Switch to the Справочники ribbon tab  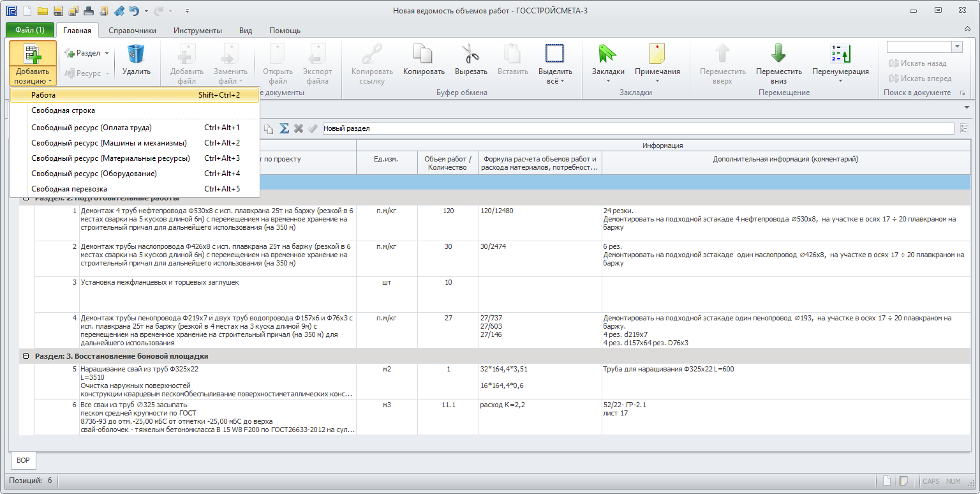pyautogui.click(x=132, y=30)
